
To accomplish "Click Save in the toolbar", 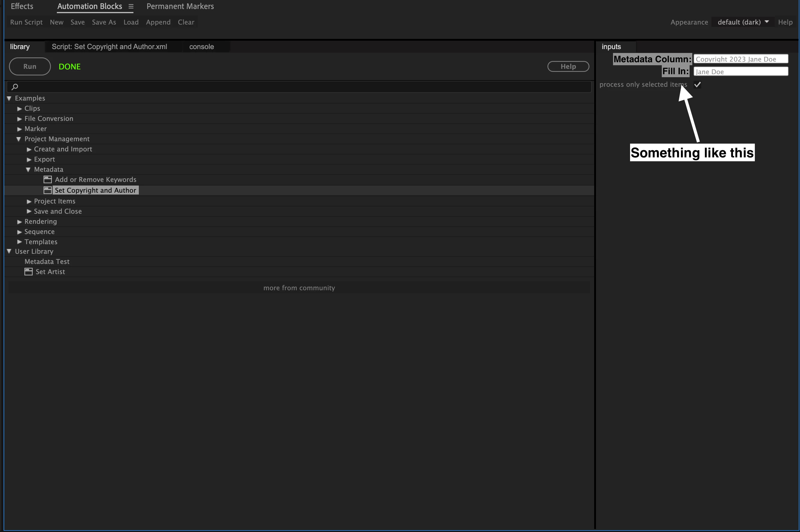I will coord(78,22).
